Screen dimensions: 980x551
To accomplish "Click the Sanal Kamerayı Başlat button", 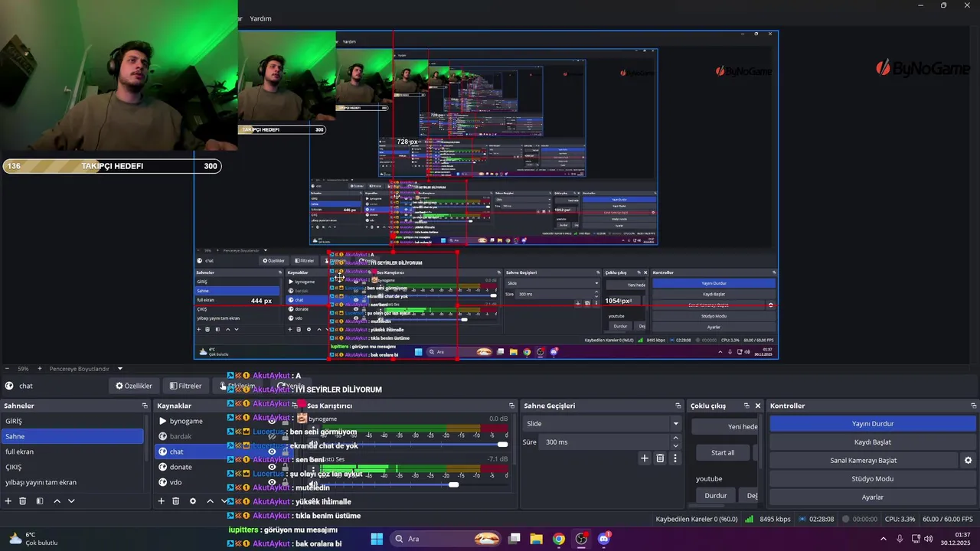I will click(864, 461).
